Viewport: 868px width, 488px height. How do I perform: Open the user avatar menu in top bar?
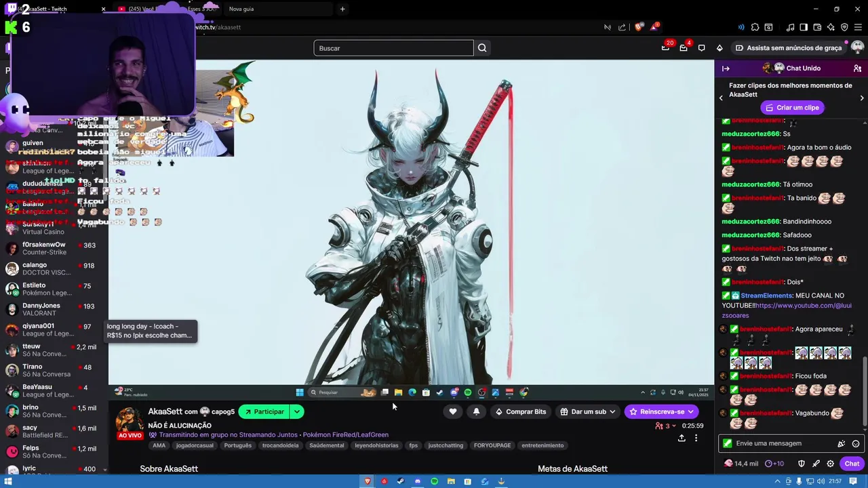pos(857,47)
